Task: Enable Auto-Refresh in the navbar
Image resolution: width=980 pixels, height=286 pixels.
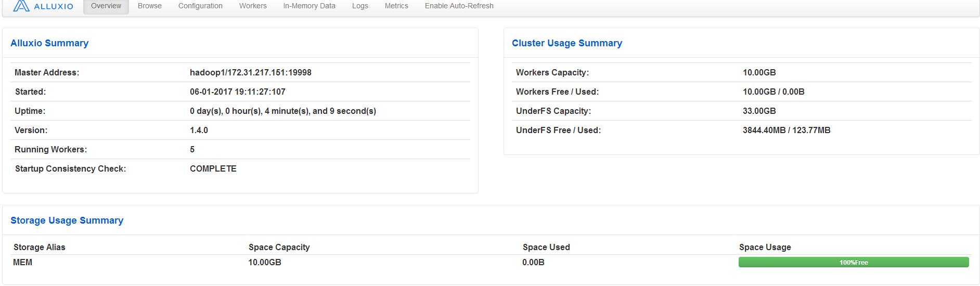Action: (x=459, y=6)
